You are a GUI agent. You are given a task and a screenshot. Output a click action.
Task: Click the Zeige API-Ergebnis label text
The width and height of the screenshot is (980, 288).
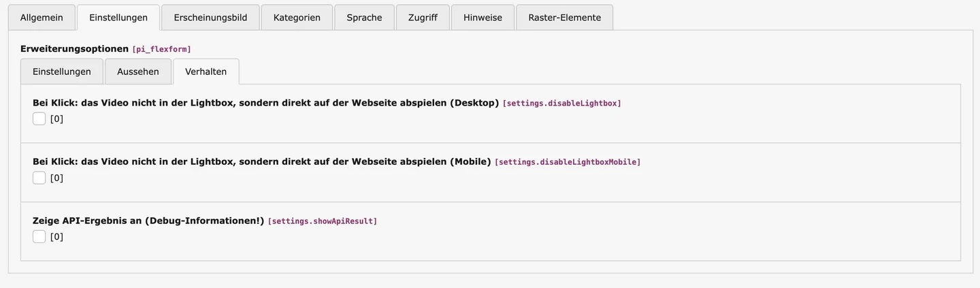[x=148, y=221]
